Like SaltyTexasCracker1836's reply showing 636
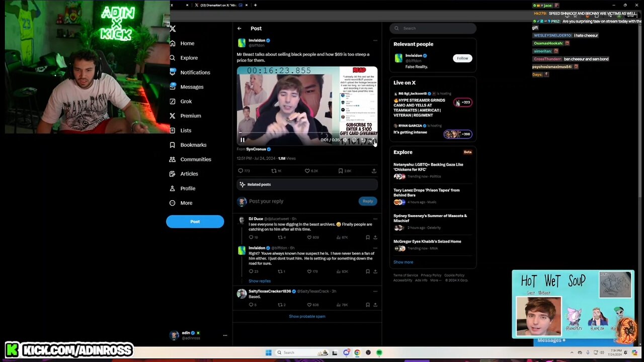Image resolution: width=644 pixels, height=362 pixels. [x=309, y=305]
